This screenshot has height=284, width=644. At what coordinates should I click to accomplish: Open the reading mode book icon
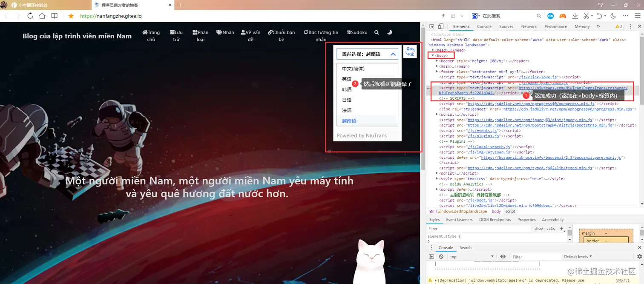(x=55, y=16)
